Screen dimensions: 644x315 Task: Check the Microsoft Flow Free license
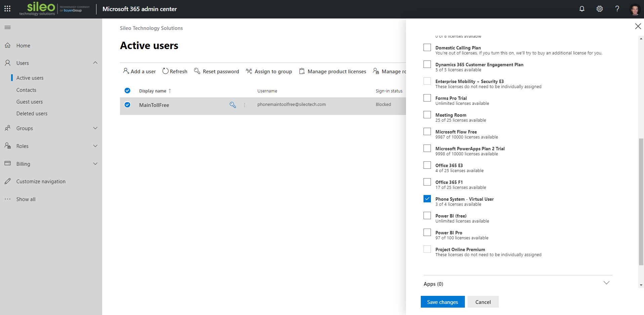pos(427,131)
